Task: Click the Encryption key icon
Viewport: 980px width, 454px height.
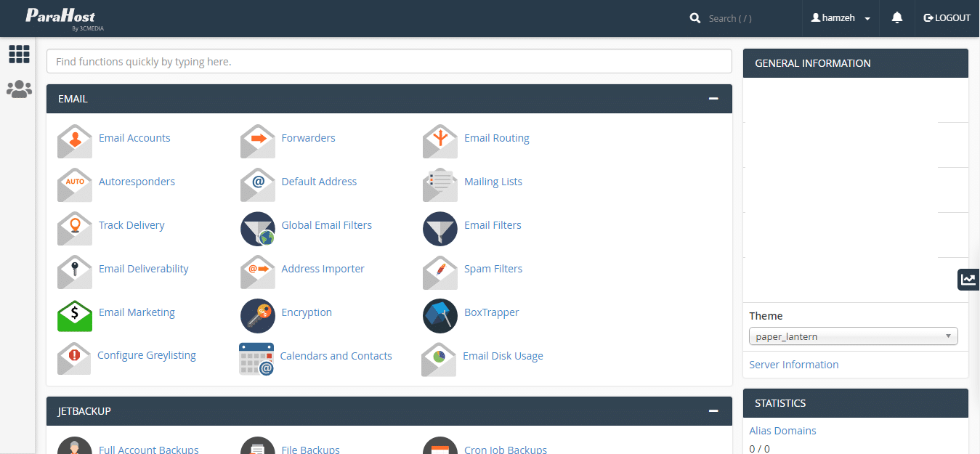Action: tap(258, 316)
